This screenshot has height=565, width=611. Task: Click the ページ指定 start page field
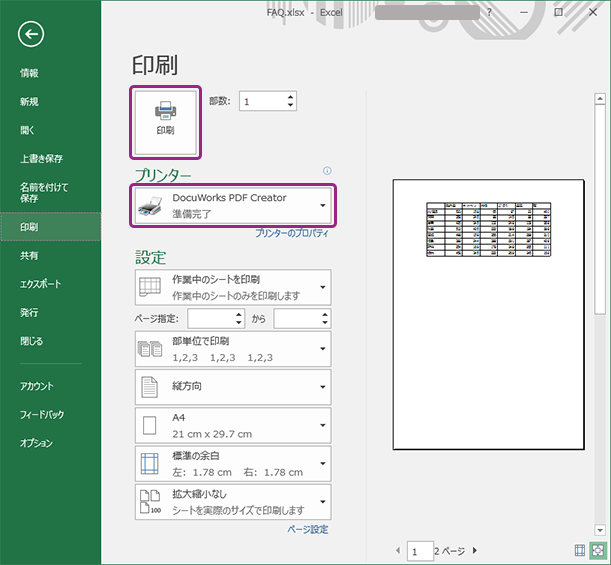(210, 318)
